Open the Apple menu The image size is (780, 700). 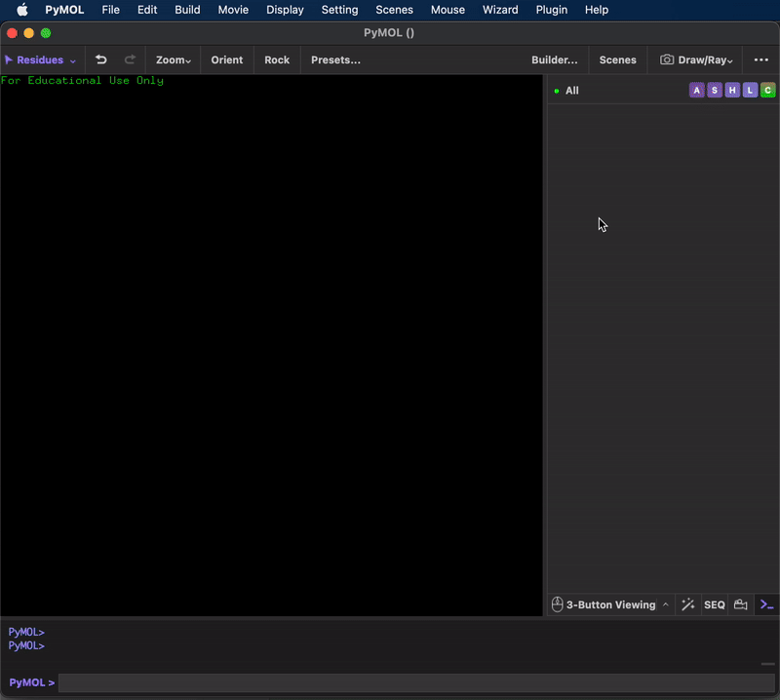point(21,10)
